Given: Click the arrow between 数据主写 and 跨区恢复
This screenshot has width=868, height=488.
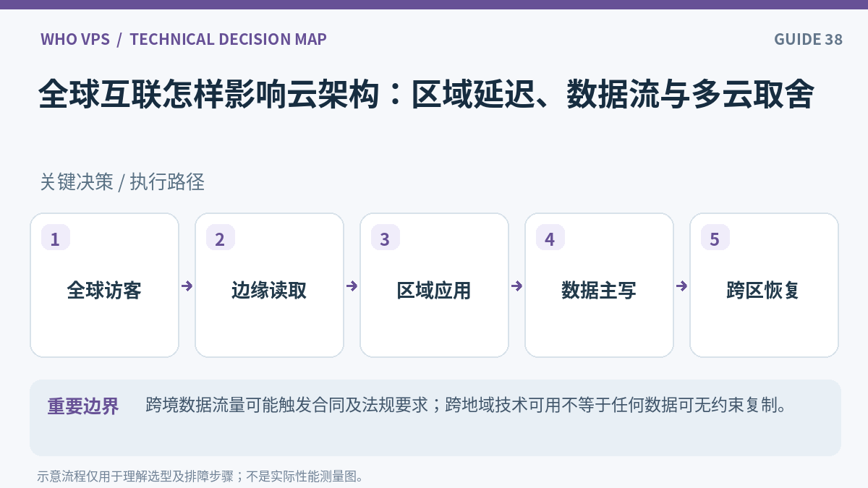Looking at the screenshot, I should tap(681, 286).
